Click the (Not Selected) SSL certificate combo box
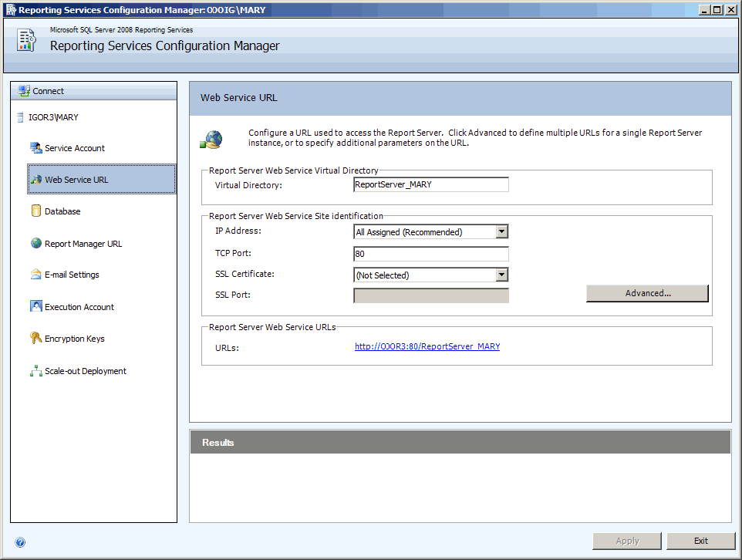The height and width of the screenshot is (560, 742). coord(431,275)
